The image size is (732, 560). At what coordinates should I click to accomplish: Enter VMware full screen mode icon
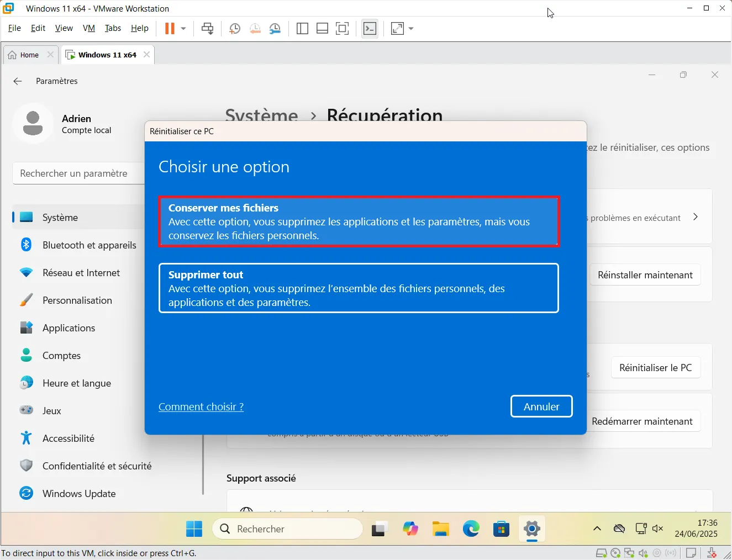click(343, 29)
